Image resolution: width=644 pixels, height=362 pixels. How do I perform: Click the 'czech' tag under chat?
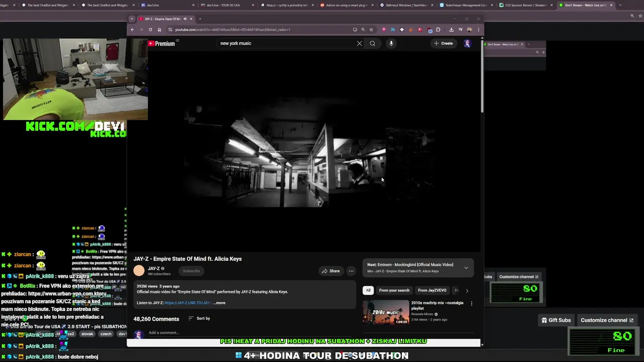(x=106, y=334)
